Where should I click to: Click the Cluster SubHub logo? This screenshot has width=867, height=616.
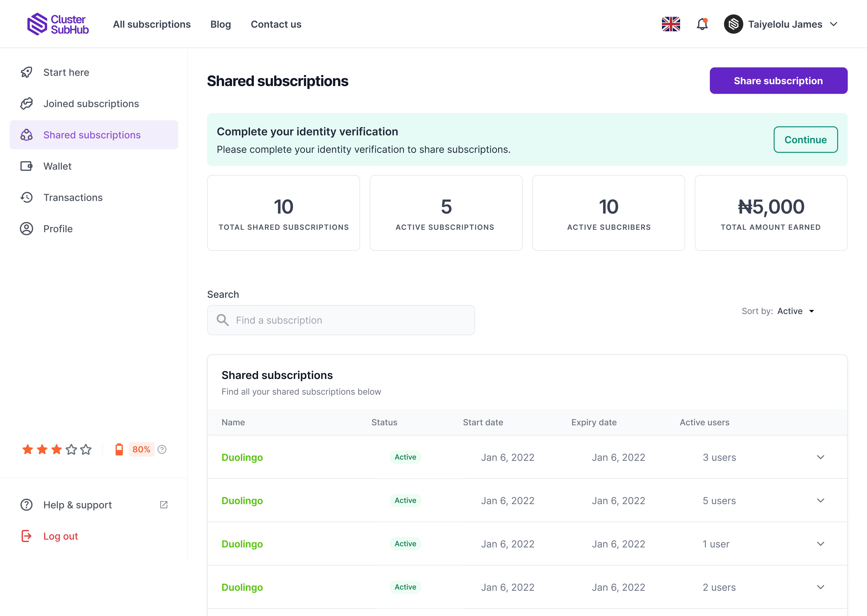tap(58, 24)
